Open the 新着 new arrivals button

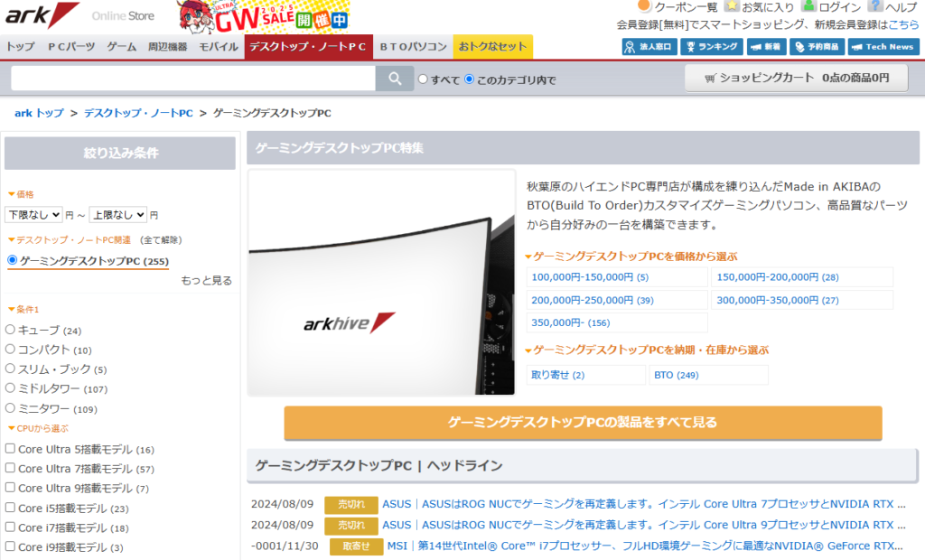(766, 47)
